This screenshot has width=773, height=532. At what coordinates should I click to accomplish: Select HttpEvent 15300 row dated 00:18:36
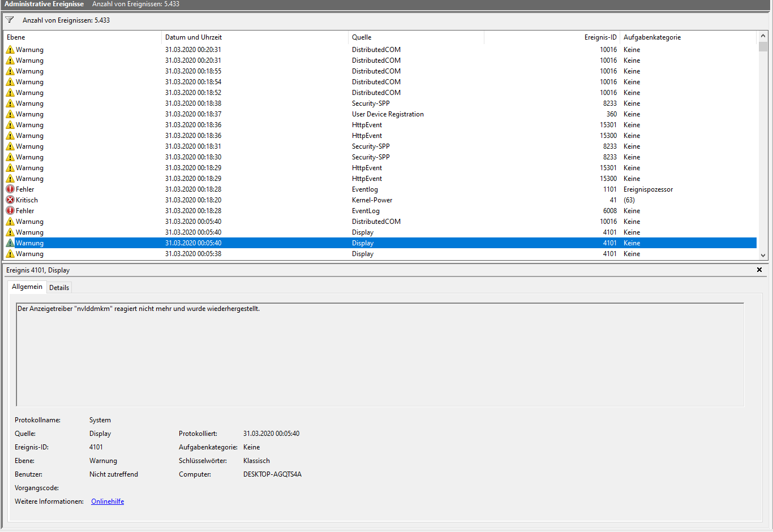point(380,136)
